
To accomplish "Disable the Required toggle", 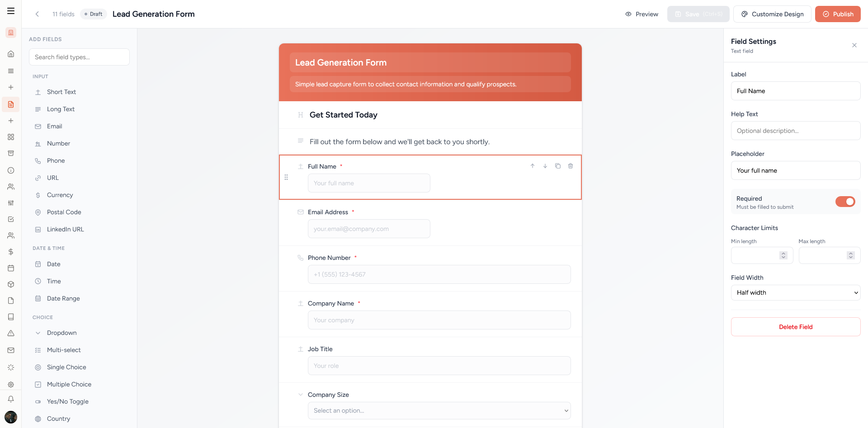I will click(x=845, y=202).
